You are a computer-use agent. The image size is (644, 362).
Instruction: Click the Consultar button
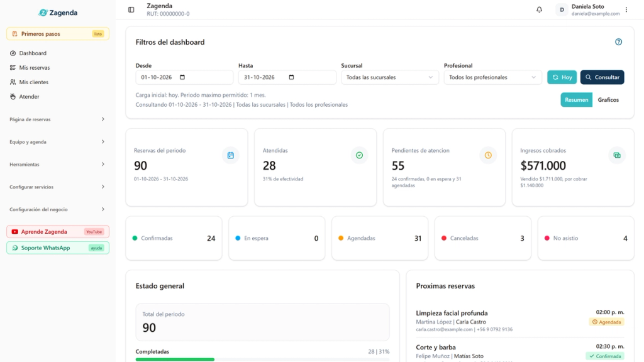(602, 77)
